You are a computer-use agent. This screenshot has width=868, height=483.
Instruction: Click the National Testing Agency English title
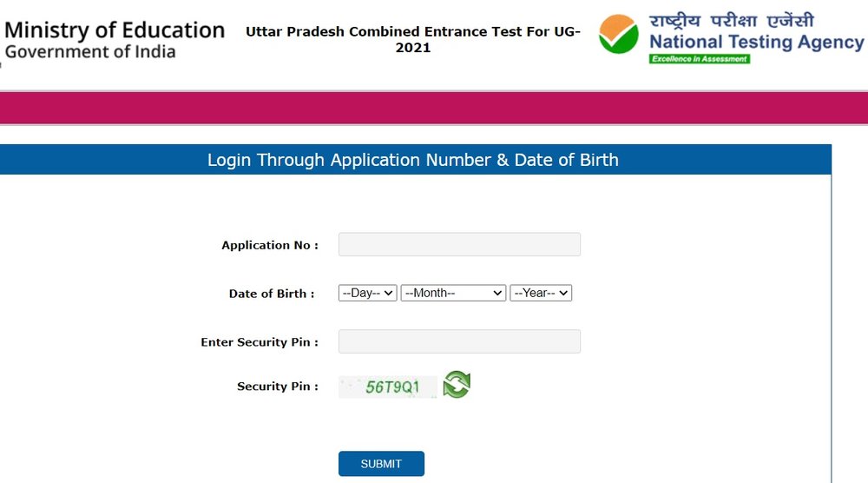coord(756,42)
